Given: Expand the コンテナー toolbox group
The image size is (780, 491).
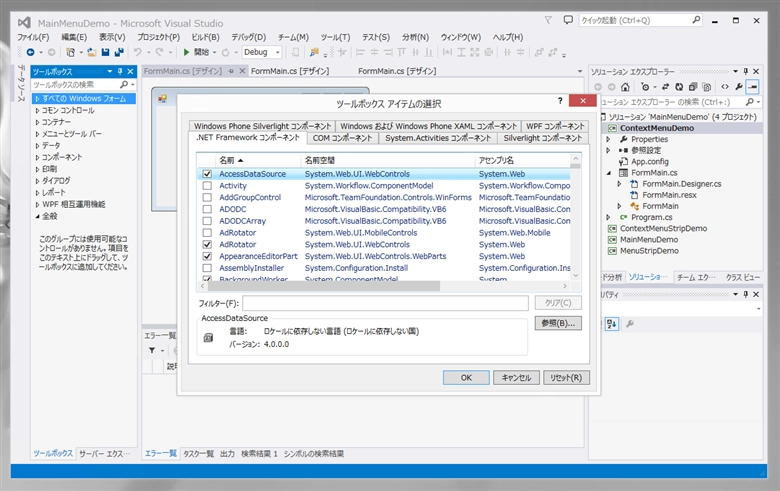Looking at the screenshot, I should (37, 122).
